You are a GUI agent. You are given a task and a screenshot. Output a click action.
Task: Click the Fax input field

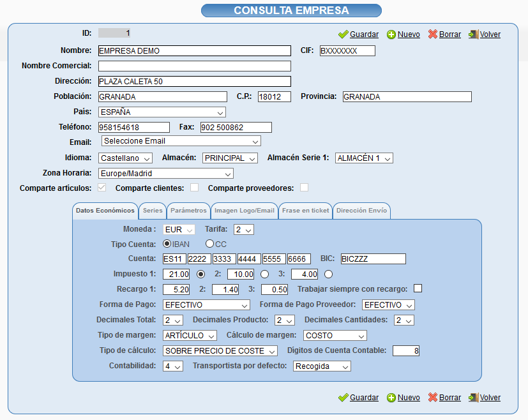(236, 128)
